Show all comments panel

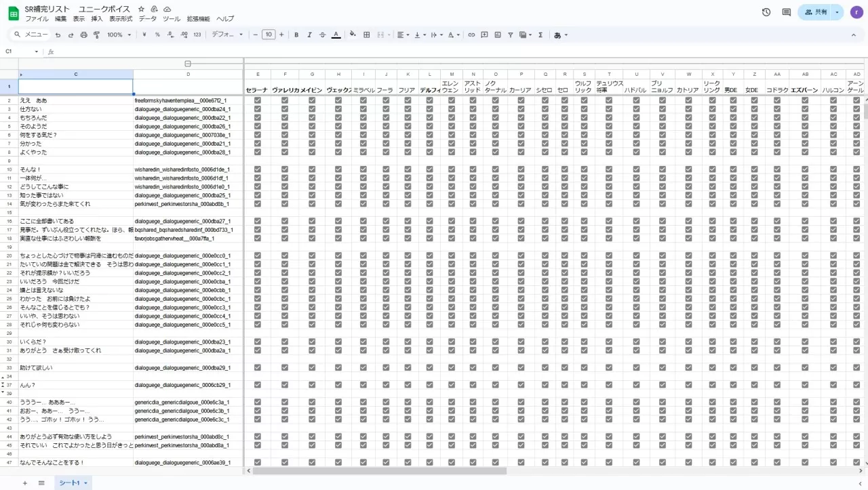787,12
